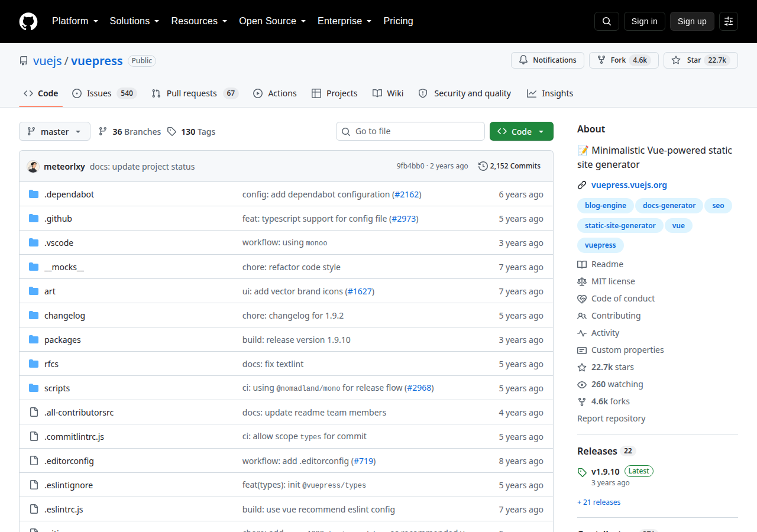757x532 pixels.
Task: Open search with the magnifier icon
Action: click(x=607, y=21)
